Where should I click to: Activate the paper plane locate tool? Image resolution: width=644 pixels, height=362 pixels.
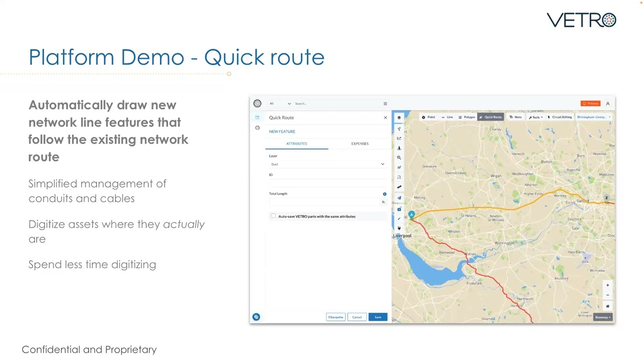pos(399,198)
